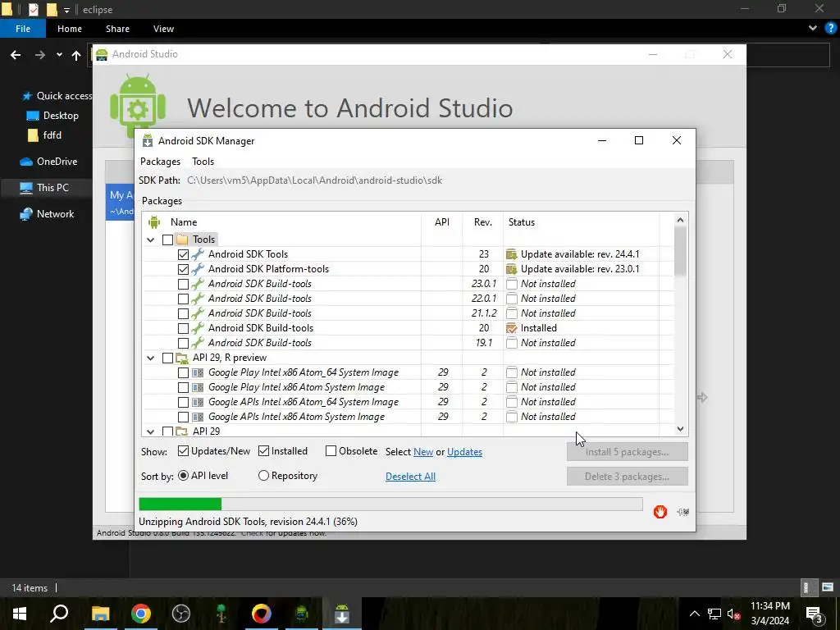Click Select New link
Viewport: 840px width, 630px height.
coord(423,452)
